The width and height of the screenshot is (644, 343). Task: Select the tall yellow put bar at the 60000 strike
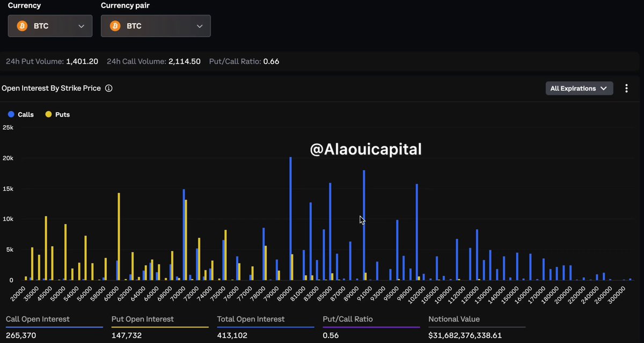click(119, 237)
